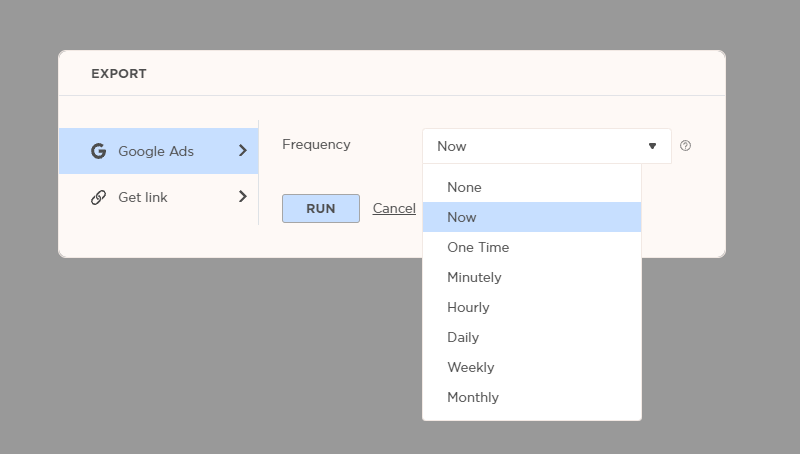
Task: Set frequency to Weekly
Action: click(532, 367)
